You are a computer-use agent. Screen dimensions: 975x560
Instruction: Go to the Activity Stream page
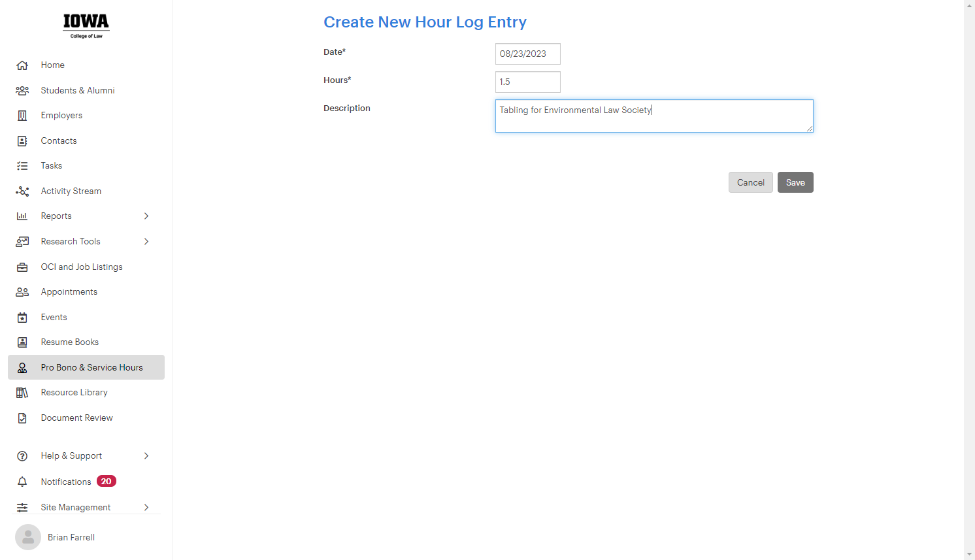[x=71, y=191]
